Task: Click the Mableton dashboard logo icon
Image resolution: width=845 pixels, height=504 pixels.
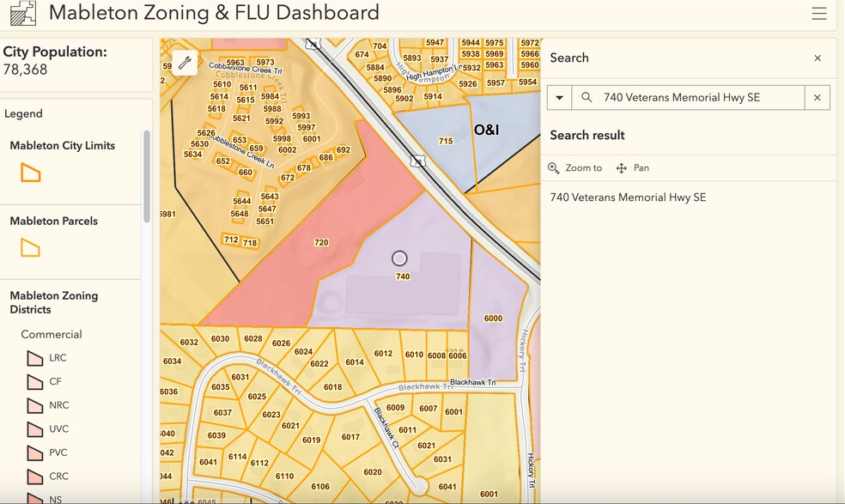Action: pos(22,13)
